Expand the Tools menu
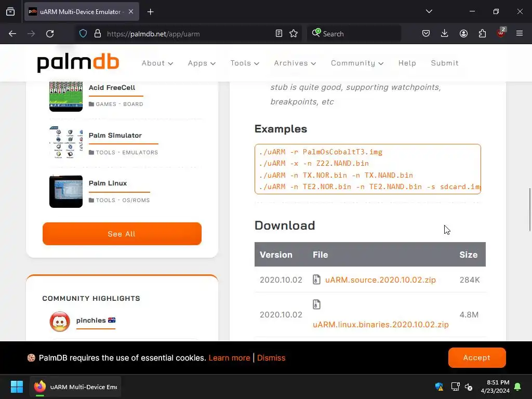The width and height of the screenshot is (532, 399). click(x=245, y=63)
